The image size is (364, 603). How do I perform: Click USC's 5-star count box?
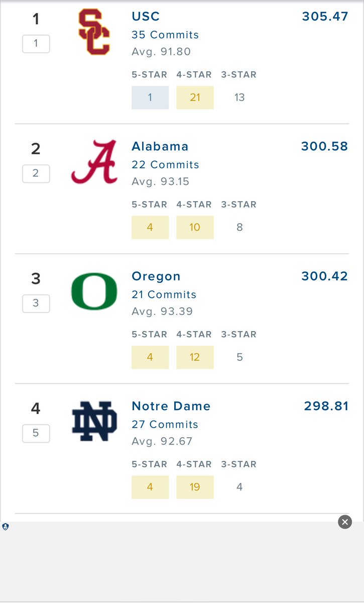(150, 97)
